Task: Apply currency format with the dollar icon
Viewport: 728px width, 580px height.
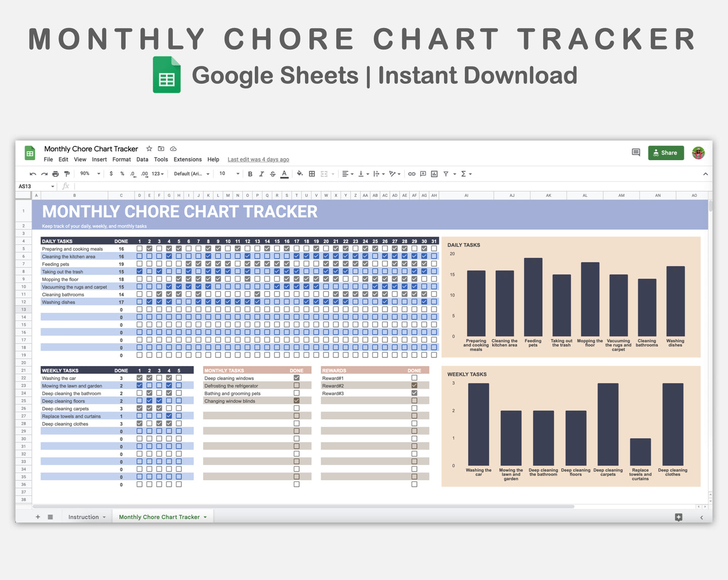Action: (x=111, y=174)
